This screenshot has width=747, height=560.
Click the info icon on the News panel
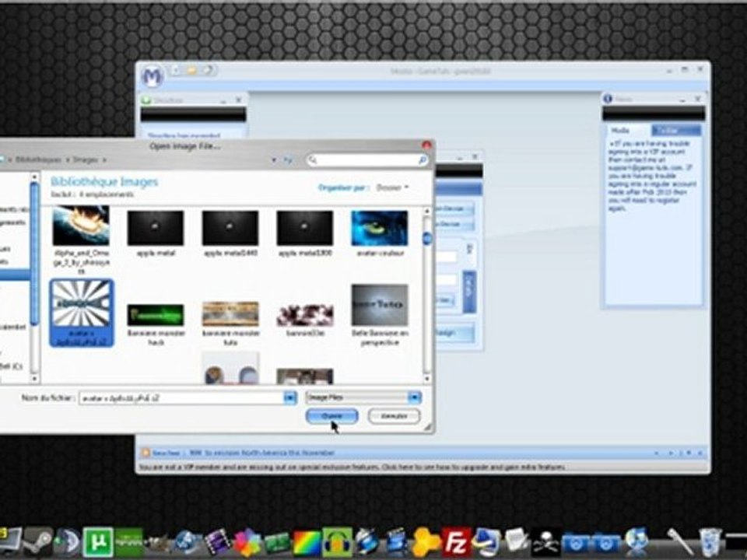click(x=608, y=99)
